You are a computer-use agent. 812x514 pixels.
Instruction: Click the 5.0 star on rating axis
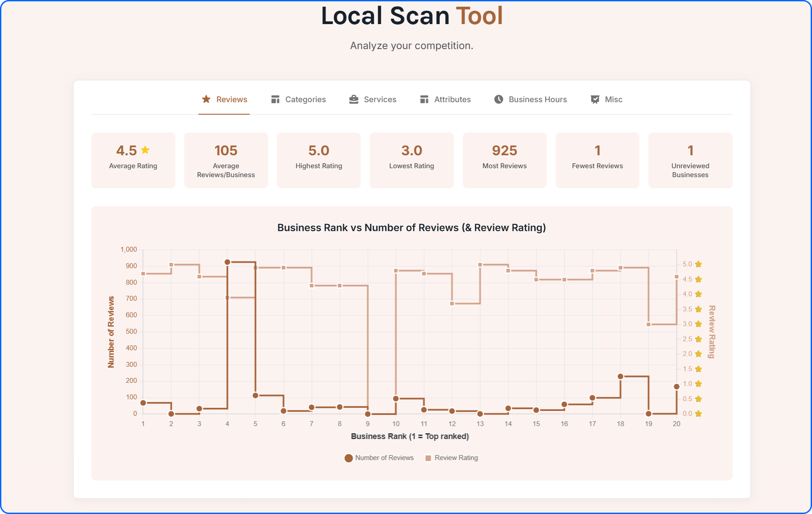pyautogui.click(x=698, y=264)
